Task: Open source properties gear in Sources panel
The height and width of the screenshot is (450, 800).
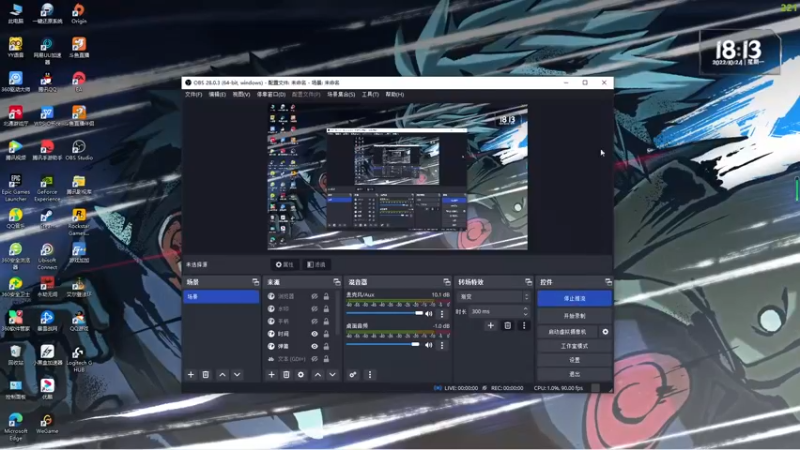Action: tap(301, 374)
